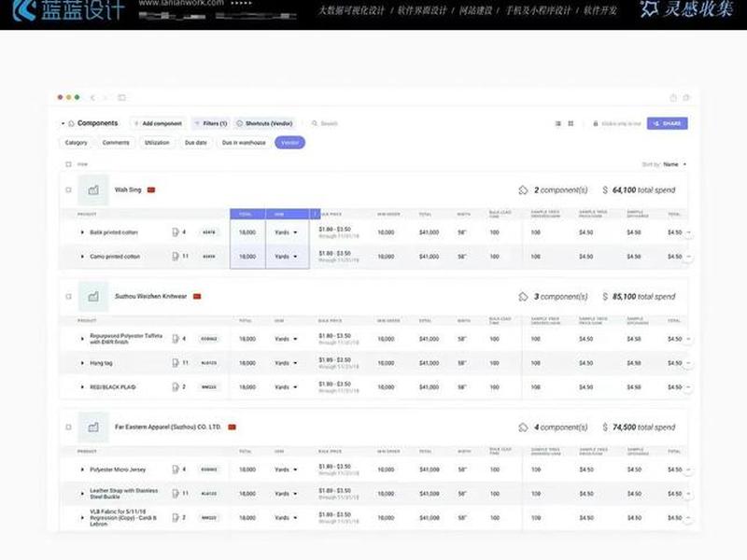Select the Due date tab chip
The width and height of the screenshot is (747, 560).
[x=196, y=143]
